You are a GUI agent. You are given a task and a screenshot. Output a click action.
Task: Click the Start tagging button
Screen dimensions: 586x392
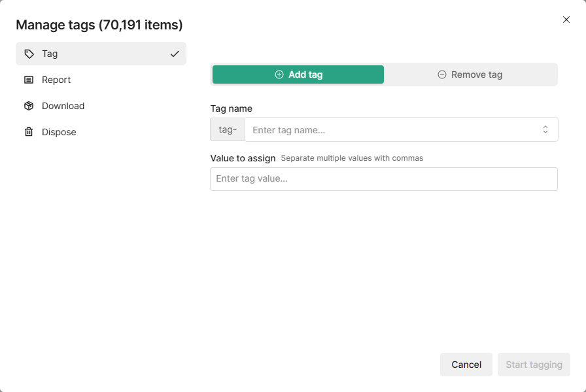pyautogui.click(x=534, y=365)
